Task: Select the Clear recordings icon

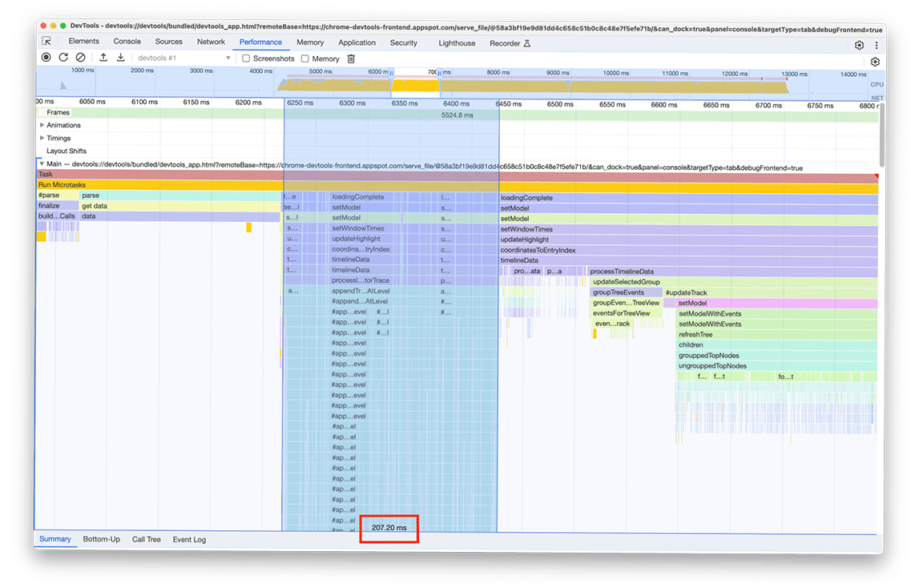Action: (x=81, y=58)
